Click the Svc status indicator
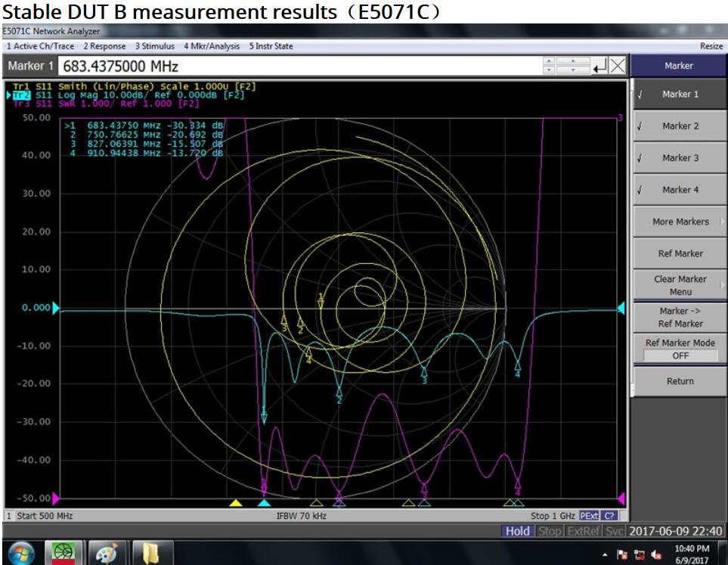 pos(614,531)
